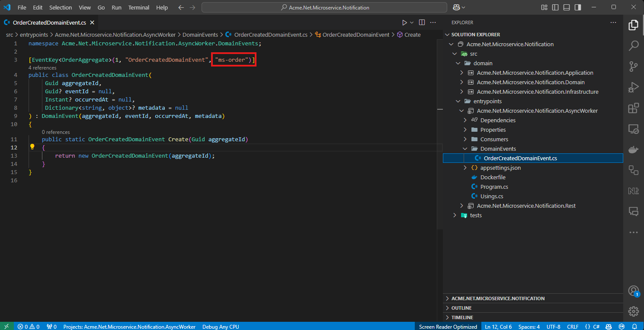Toggle the bottom Panel
The image size is (644, 330).
(x=567, y=7)
